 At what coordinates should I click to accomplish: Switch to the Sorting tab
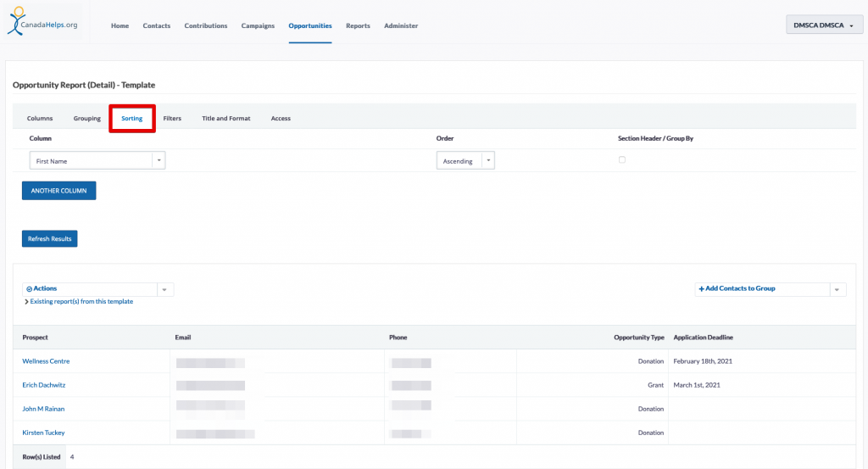click(131, 118)
